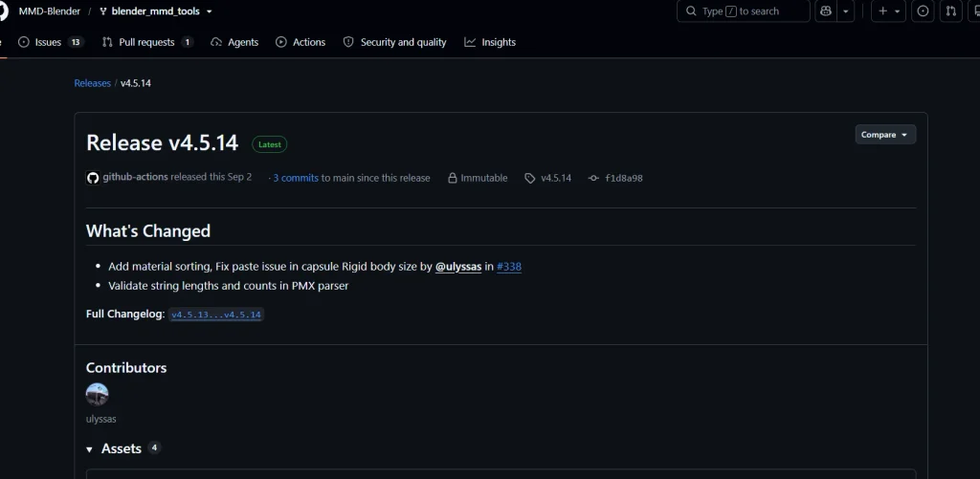Switch to the Issues tab
Image resolution: width=980 pixels, height=479 pixels.
[52, 42]
